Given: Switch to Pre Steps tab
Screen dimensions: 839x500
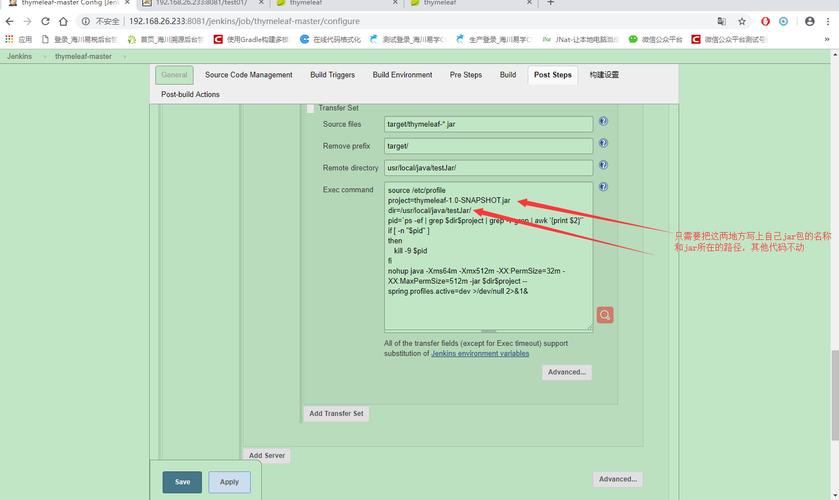Looking at the screenshot, I should point(466,75).
